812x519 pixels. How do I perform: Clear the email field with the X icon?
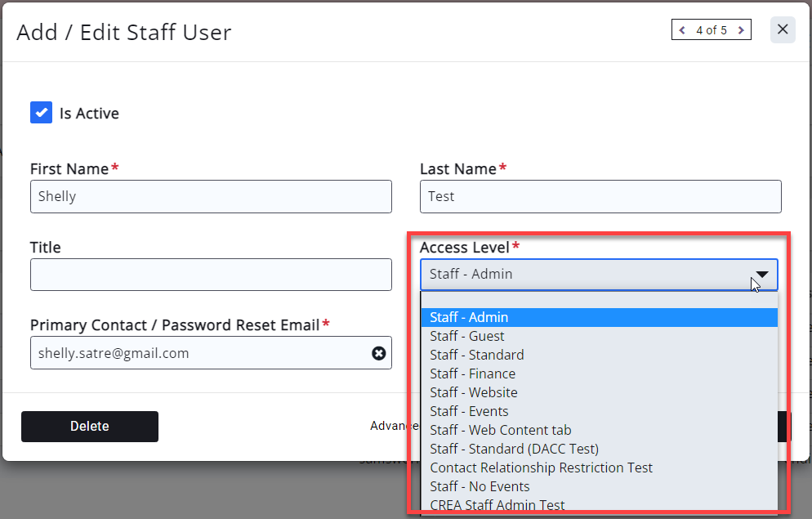point(379,353)
